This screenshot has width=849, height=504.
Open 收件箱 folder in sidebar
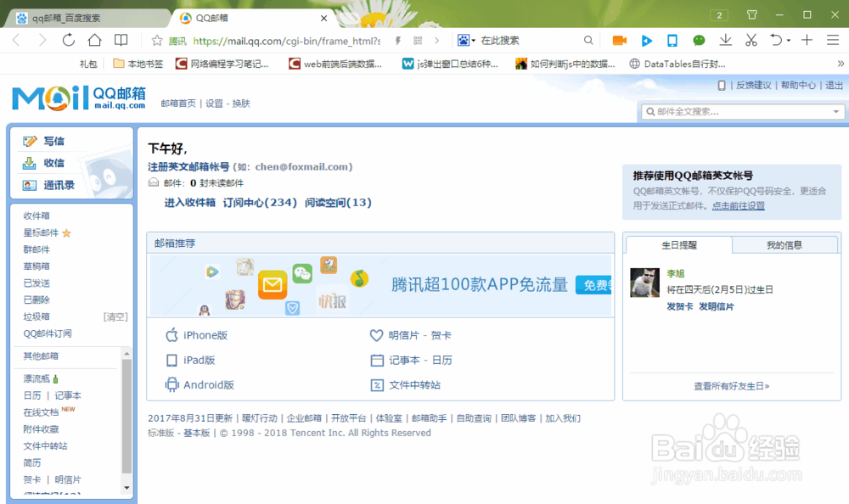click(x=37, y=216)
